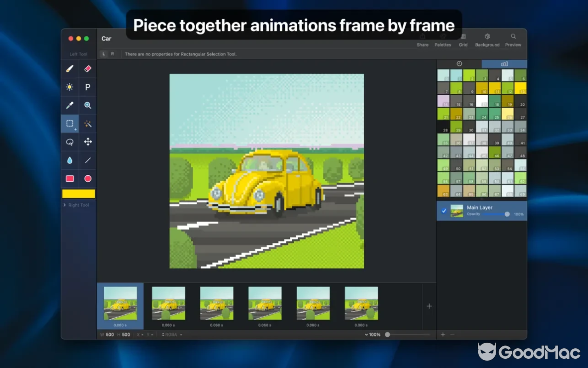
Task: Switch to the palette swatches tab
Action: (x=504, y=63)
